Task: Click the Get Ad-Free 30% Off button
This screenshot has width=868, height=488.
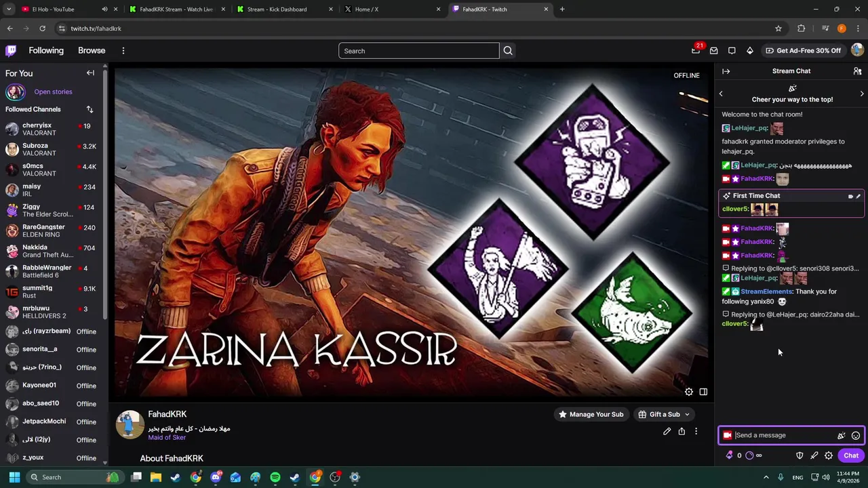Action: [x=803, y=51]
